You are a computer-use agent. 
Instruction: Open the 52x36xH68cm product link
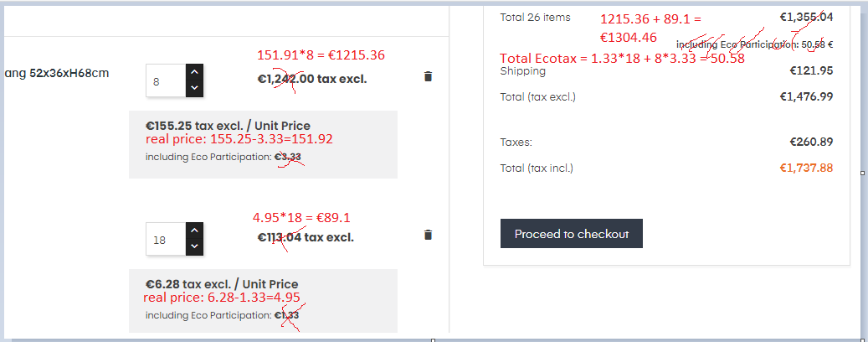point(57,73)
